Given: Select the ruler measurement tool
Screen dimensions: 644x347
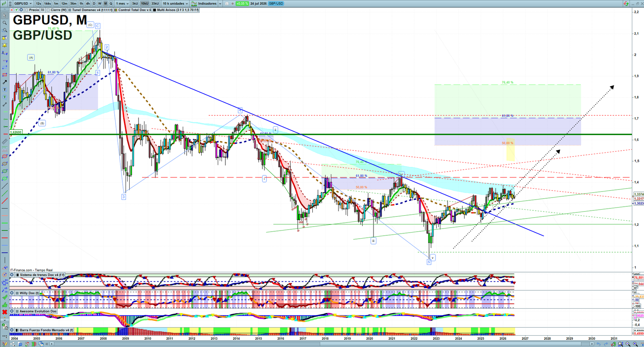Looking at the screenshot, I should [x=4, y=141].
